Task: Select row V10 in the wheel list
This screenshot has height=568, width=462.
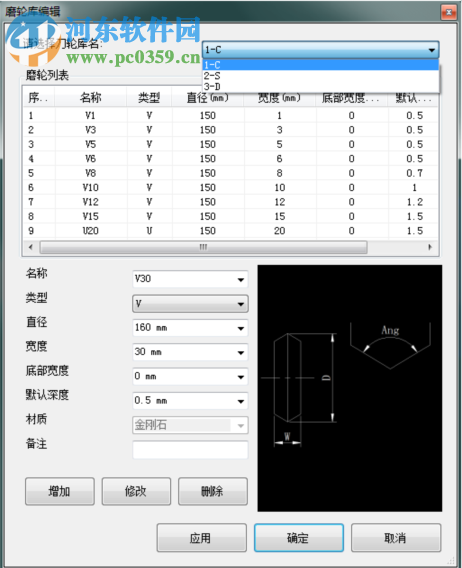Action: pyautogui.click(x=230, y=188)
